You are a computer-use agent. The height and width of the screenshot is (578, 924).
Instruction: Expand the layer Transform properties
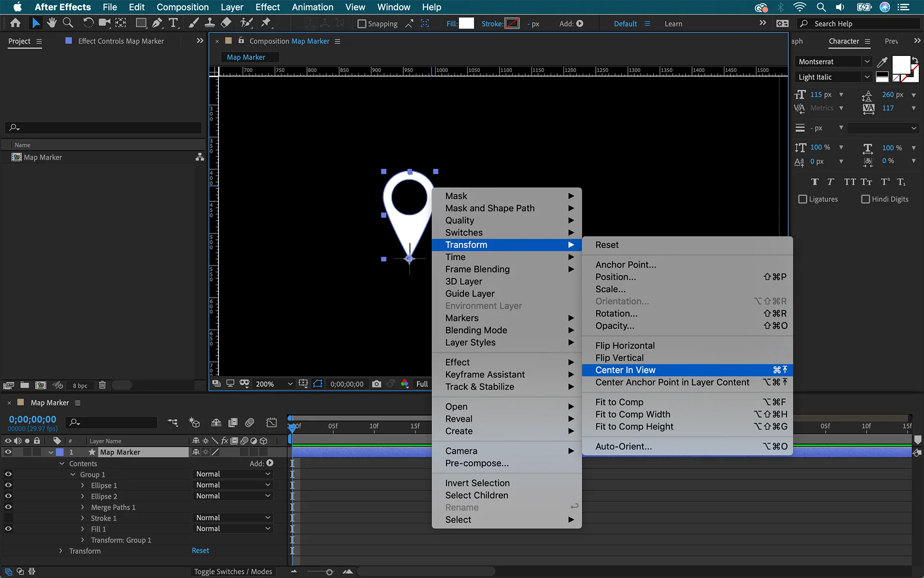60,551
